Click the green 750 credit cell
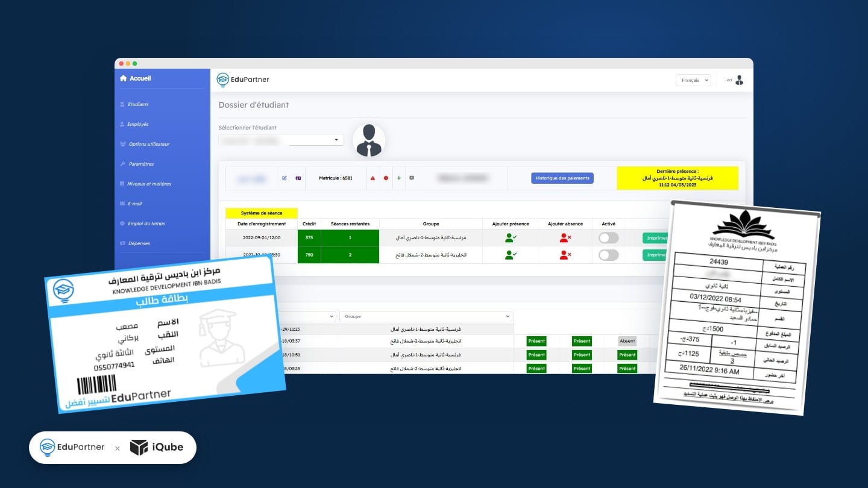The height and width of the screenshot is (488, 868). (309, 255)
